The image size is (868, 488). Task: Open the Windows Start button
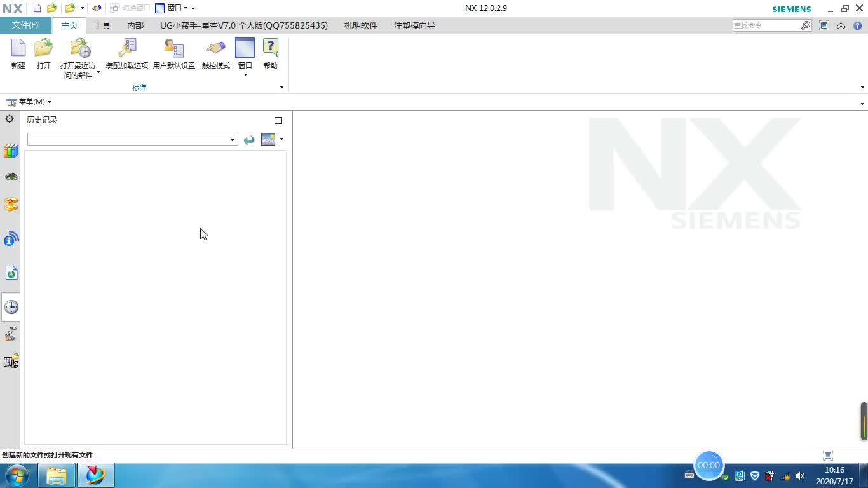tap(17, 475)
